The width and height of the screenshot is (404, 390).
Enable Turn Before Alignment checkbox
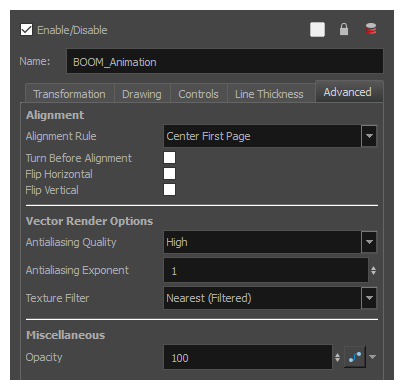click(x=169, y=158)
